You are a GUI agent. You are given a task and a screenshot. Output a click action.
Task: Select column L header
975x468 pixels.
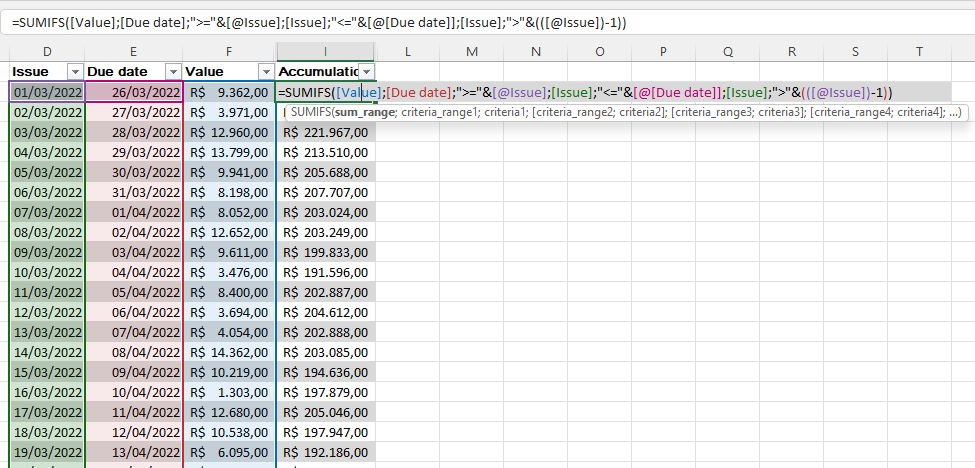(x=407, y=52)
